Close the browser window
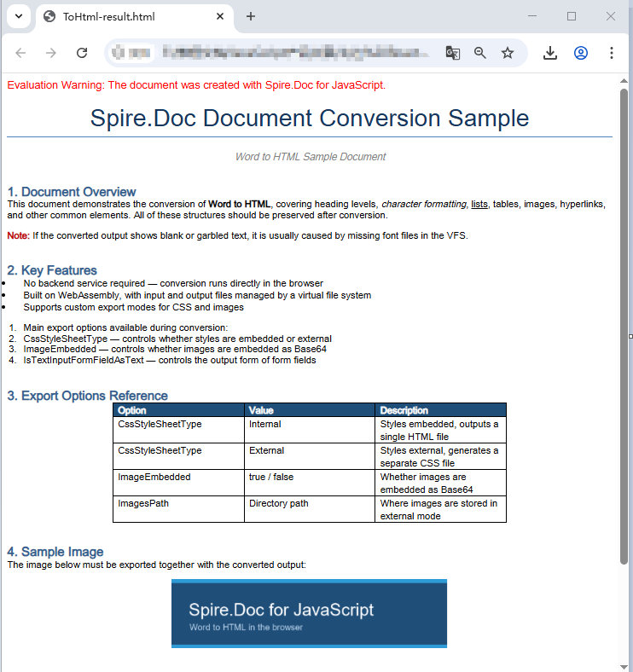This screenshot has height=672, width=633. [x=611, y=16]
